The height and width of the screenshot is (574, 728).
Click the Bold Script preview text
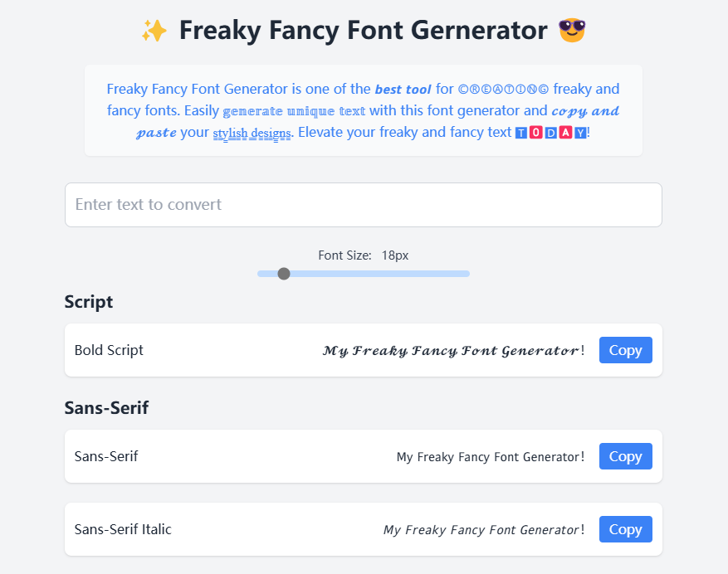(x=453, y=351)
